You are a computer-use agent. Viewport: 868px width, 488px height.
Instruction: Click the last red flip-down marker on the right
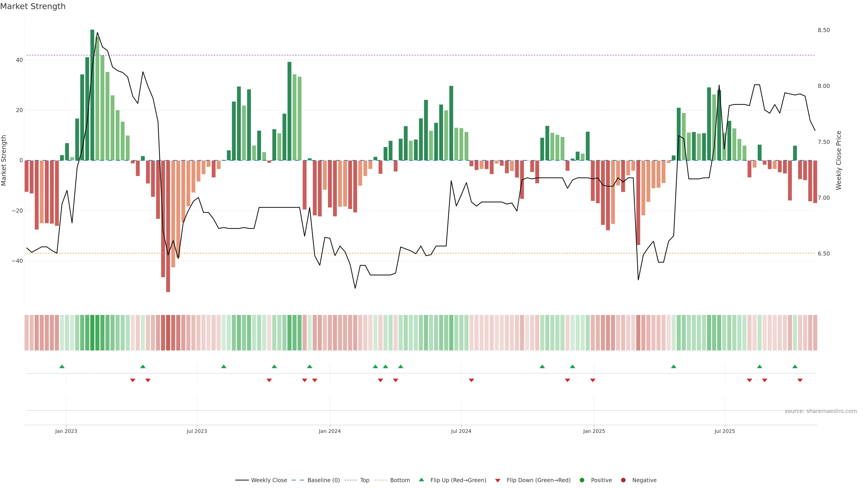800,380
